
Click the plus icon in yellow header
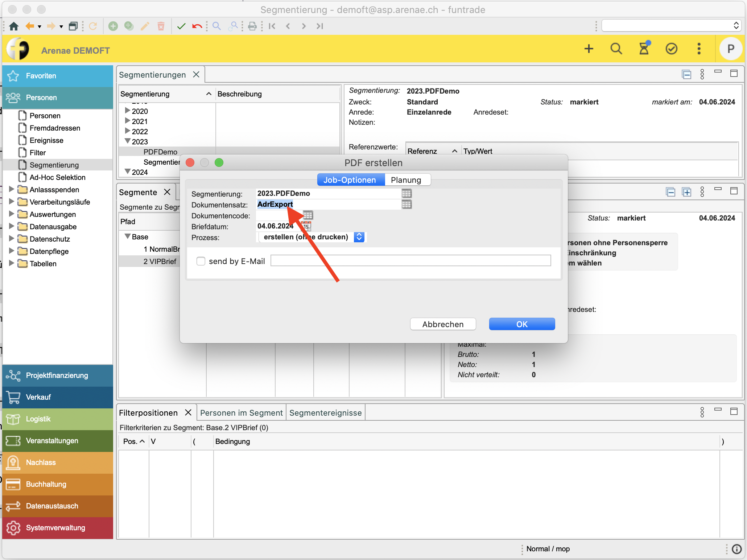[589, 49]
